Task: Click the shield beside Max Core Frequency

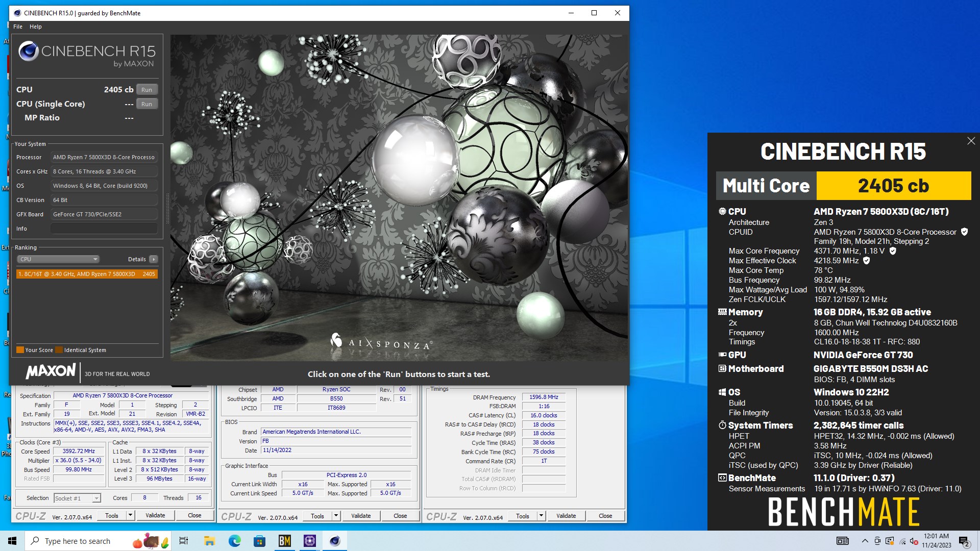Action: 893,251
